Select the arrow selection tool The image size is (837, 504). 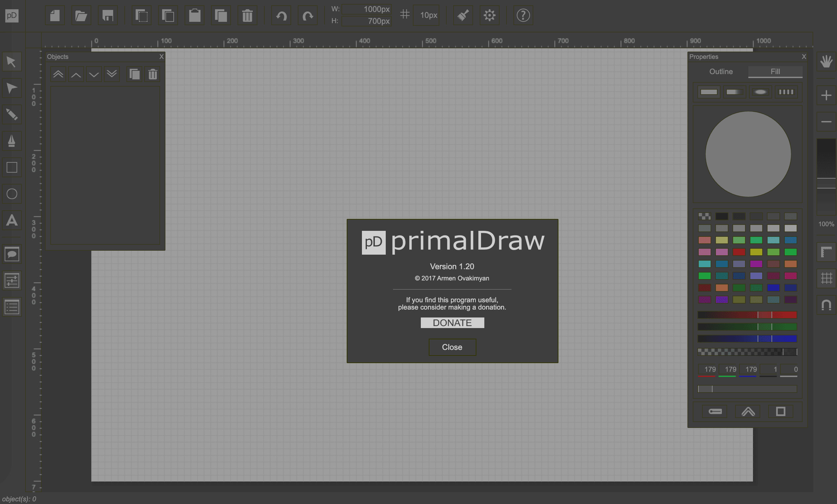(12, 62)
